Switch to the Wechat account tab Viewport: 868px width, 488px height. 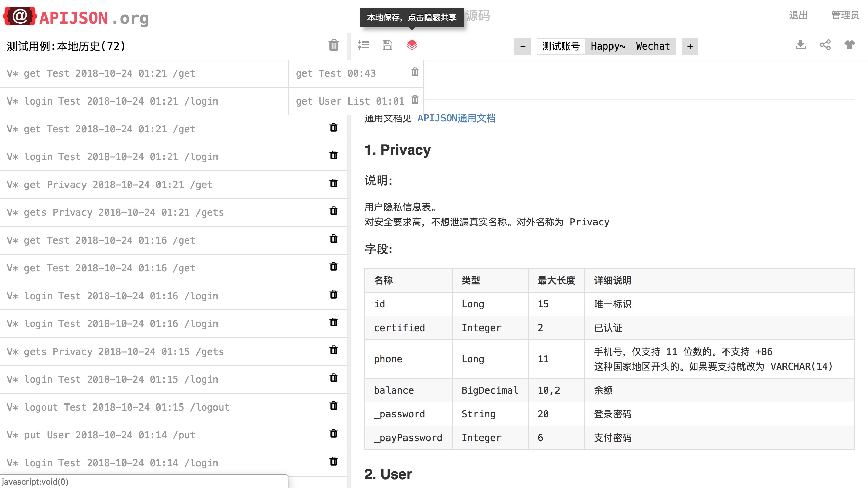(653, 46)
